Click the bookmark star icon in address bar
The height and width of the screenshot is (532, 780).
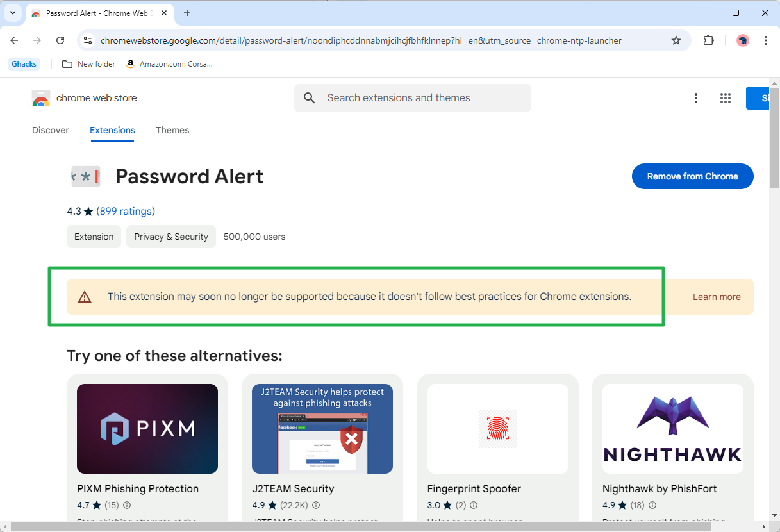click(676, 40)
